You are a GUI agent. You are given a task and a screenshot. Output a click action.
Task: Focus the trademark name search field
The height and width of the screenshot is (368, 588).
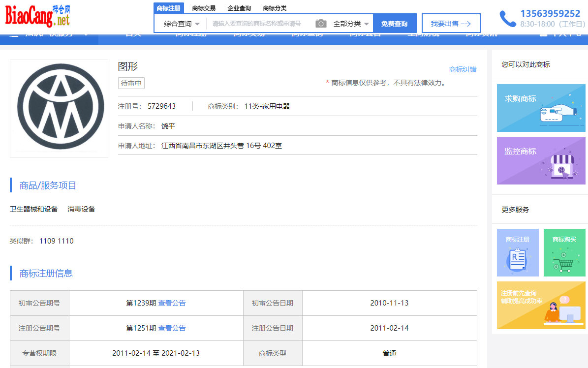click(261, 24)
